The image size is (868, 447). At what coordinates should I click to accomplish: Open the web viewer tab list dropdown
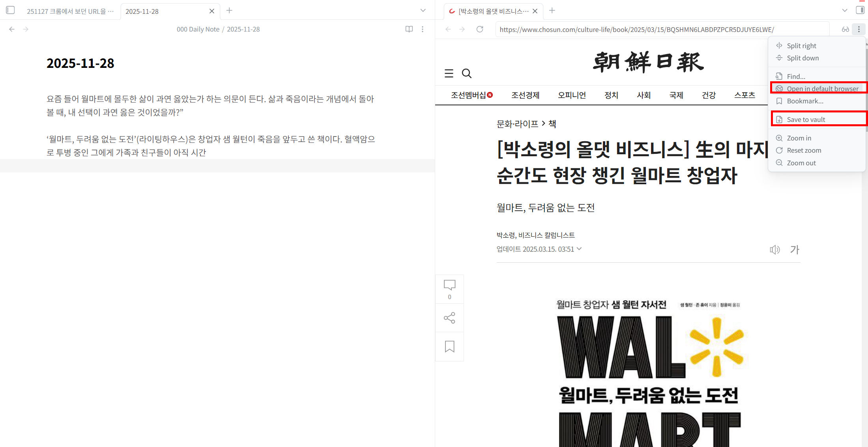(x=845, y=11)
